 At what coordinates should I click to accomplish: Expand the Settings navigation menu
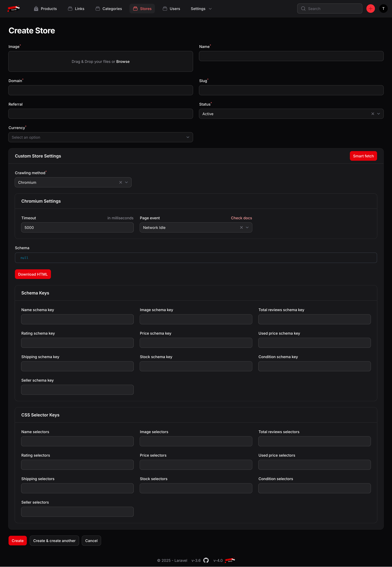[x=201, y=9]
